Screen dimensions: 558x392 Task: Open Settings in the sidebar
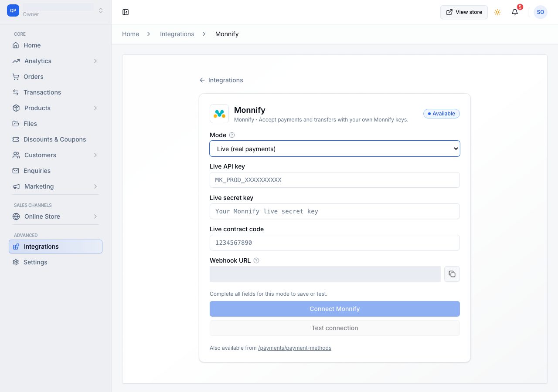pos(55,262)
